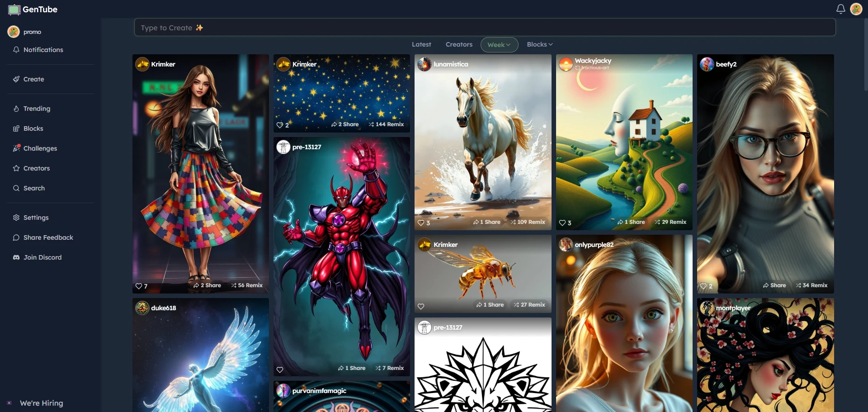The height and width of the screenshot is (412, 868).
Task: Share Krimker's starry night image
Action: point(345,124)
